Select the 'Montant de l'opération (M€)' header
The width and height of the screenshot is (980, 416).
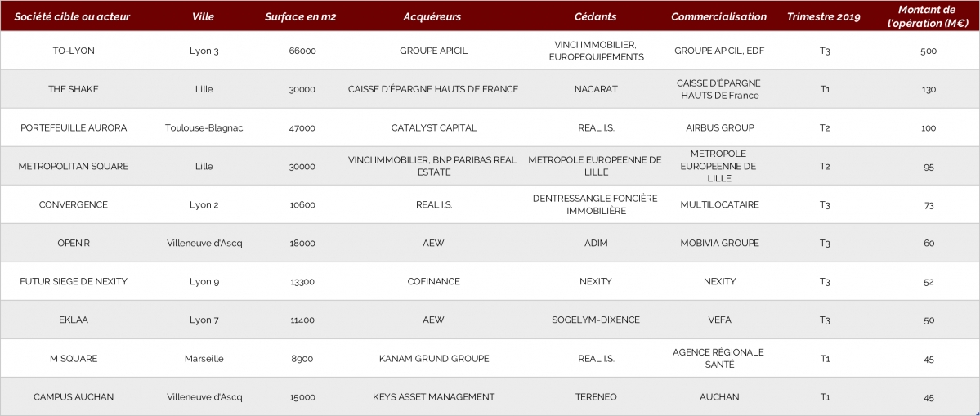(x=927, y=17)
